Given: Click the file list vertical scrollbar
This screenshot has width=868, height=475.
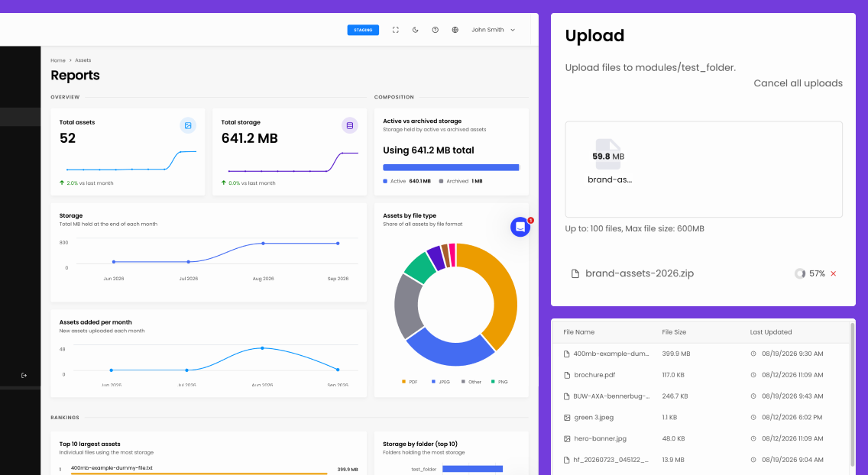Looking at the screenshot, I should pyautogui.click(x=853, y=396).
